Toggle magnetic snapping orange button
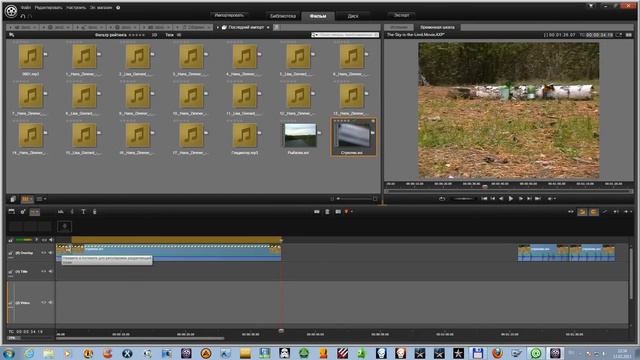640x360 pixels. coord(582,212)
